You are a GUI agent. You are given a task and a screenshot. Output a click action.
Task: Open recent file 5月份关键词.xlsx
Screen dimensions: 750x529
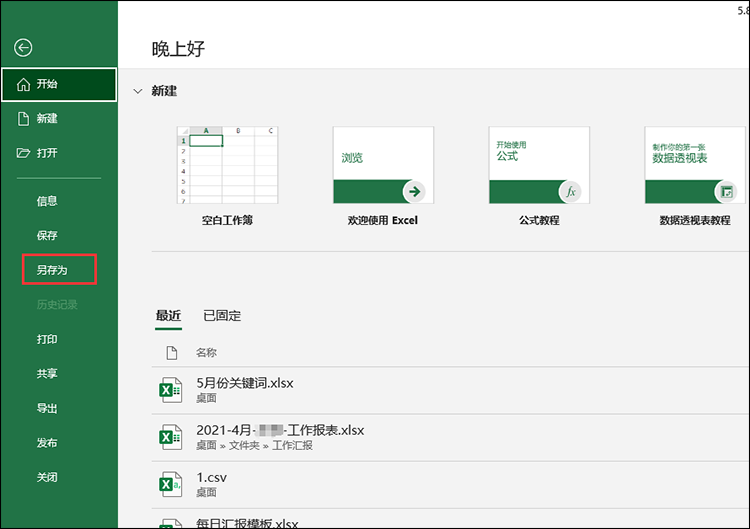tap(450, 390)
